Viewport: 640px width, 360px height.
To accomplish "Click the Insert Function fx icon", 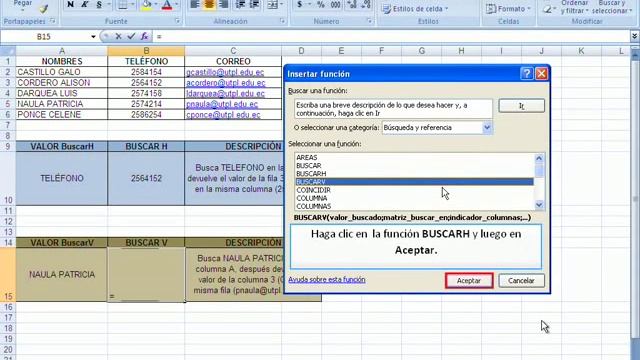I will click(x=144, y=36).
